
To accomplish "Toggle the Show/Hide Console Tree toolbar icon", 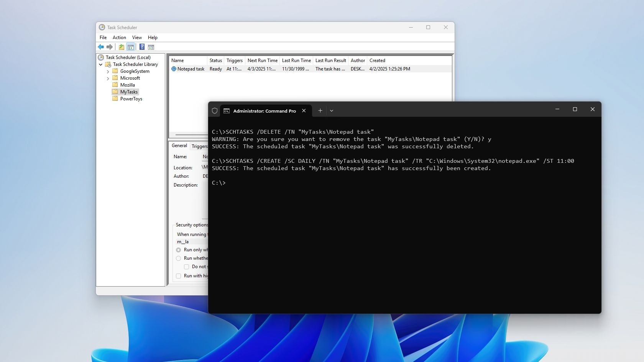I will point(131,47).
